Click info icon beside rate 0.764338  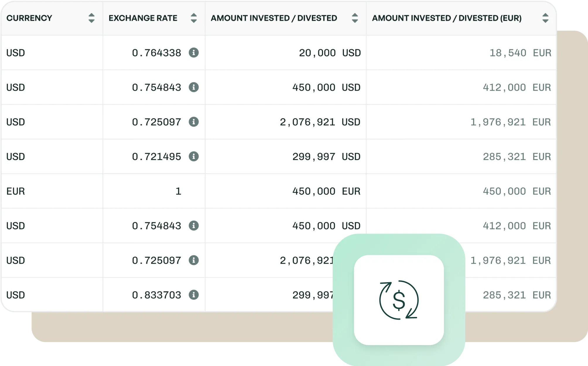pyautogui.click(x=194, y=53)
